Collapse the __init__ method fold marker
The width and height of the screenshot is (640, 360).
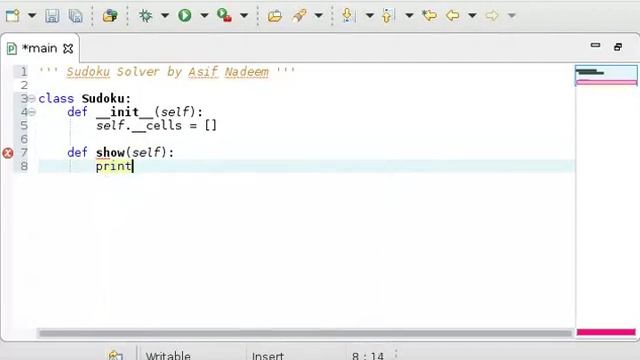[x=32, y=112]
